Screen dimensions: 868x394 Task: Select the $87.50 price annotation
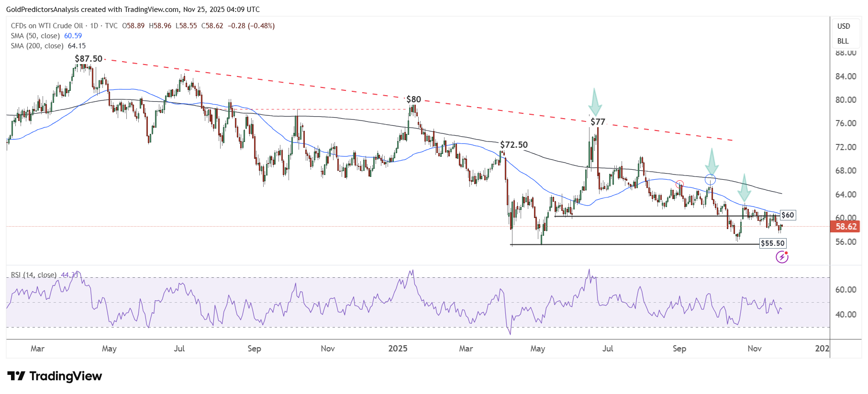89,59
